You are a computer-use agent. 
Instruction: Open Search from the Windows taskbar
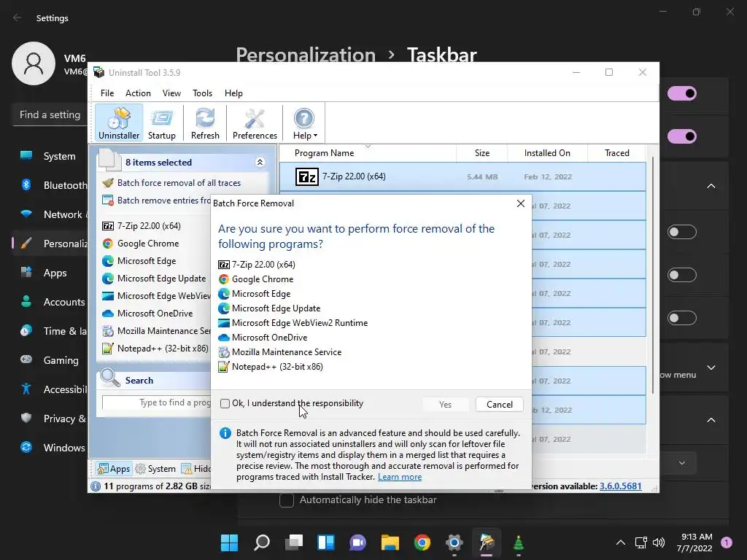(262, 542)
